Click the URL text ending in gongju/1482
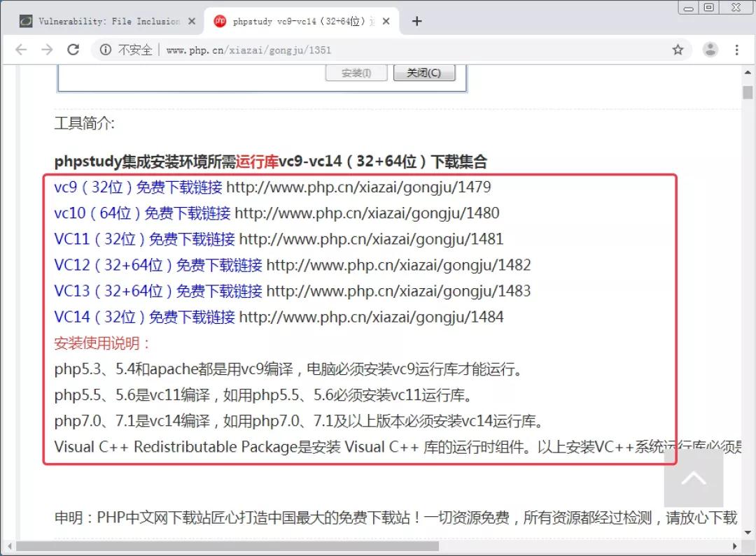This screenshot has width=756, height=556. click(399, 265)
